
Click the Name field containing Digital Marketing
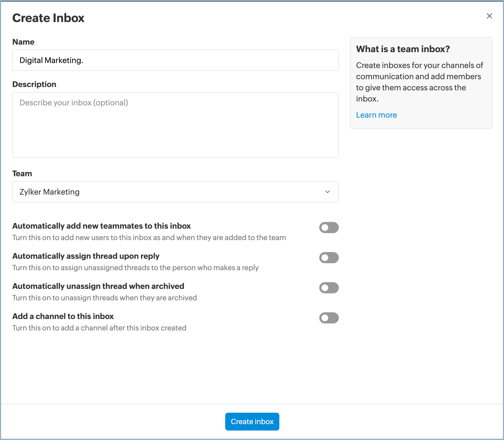click(175, 60)
